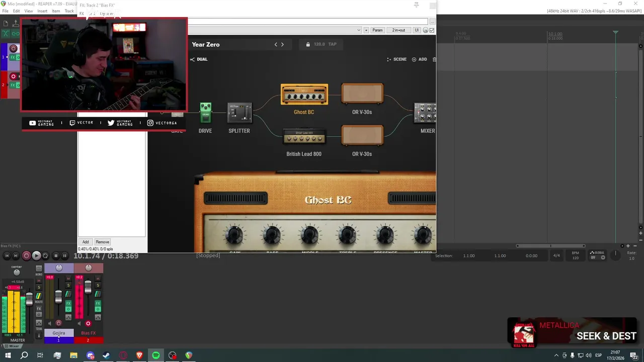Image resolution: width=644 pixels, height=362 pixels.
Task: Pause playback with the transport pause button
Action: tap(64, 256)
